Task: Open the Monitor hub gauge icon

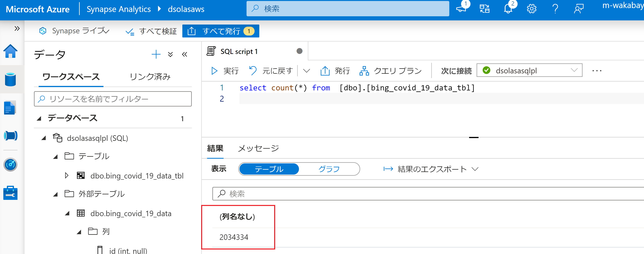Action: pyautogui.click(x=10, y=164)
